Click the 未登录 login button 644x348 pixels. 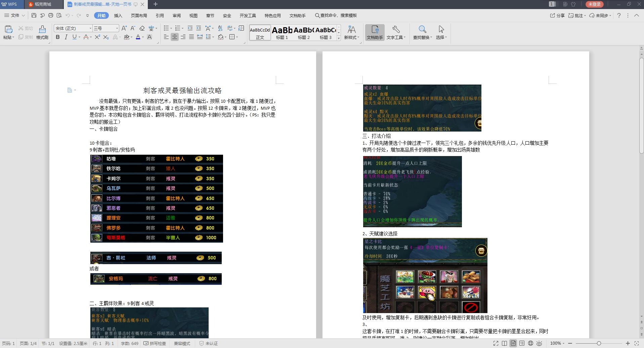(595, 4)
